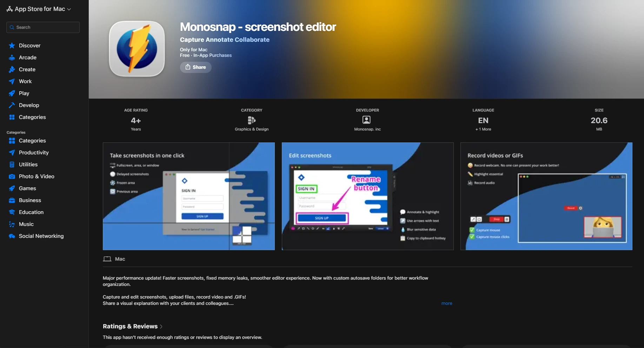
Task: Click the 20.6 MB size value
Action: point(599,120)
